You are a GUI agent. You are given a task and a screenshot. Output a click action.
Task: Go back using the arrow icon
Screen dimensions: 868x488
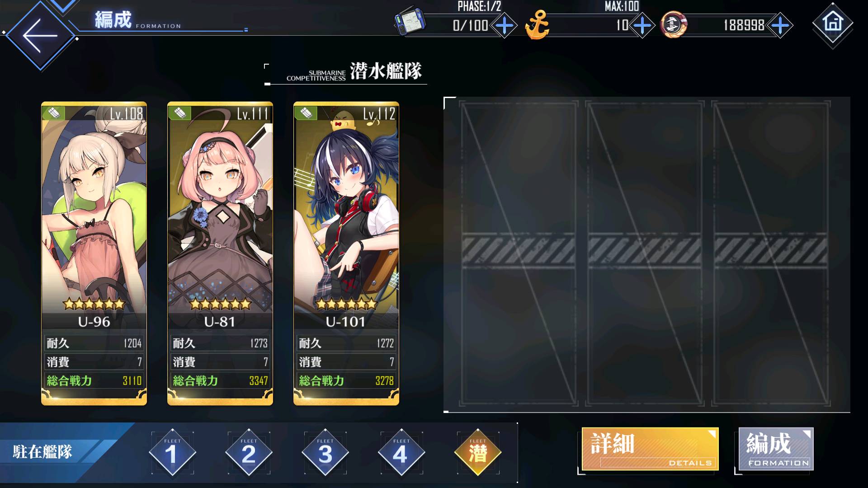click(41, 35)
